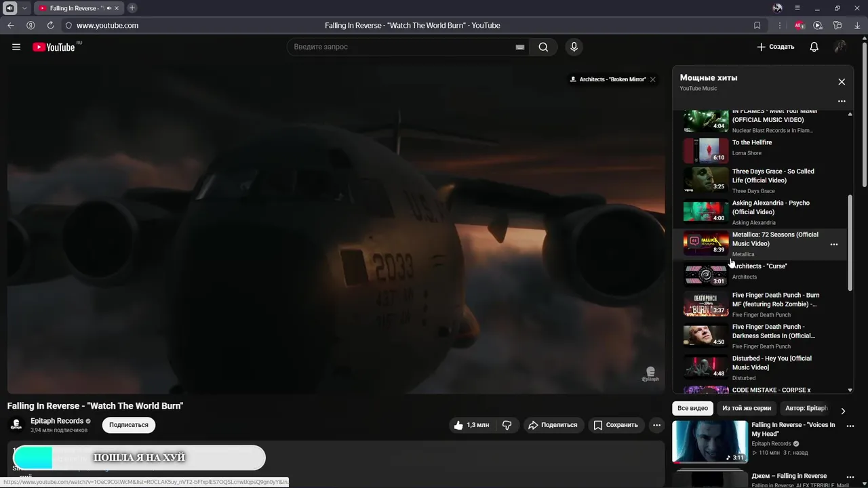The image size is (868, 488).
Task: Open the browser extensions icon
Action: pyautogui.click(x=837, y=25)
